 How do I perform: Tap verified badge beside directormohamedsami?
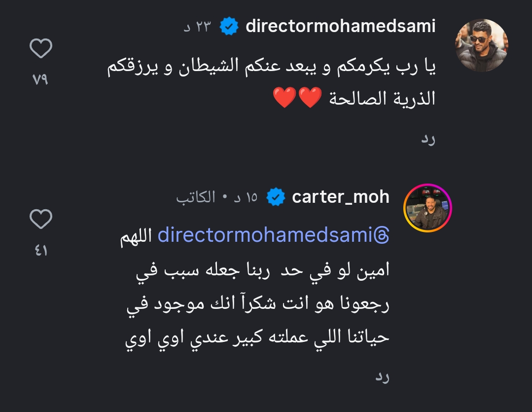pyautogui.click(x=229, y=27)
